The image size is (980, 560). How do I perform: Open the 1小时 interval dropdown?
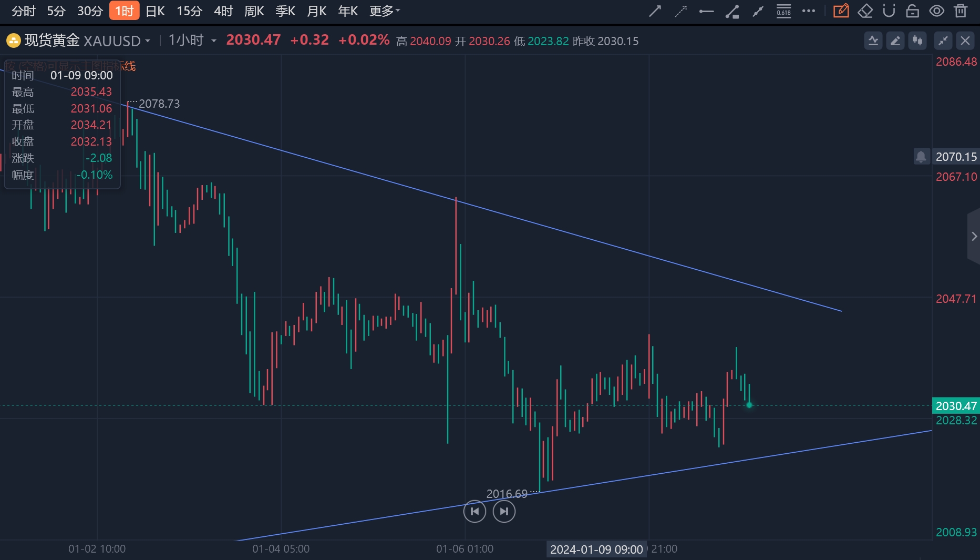point(192,40)
